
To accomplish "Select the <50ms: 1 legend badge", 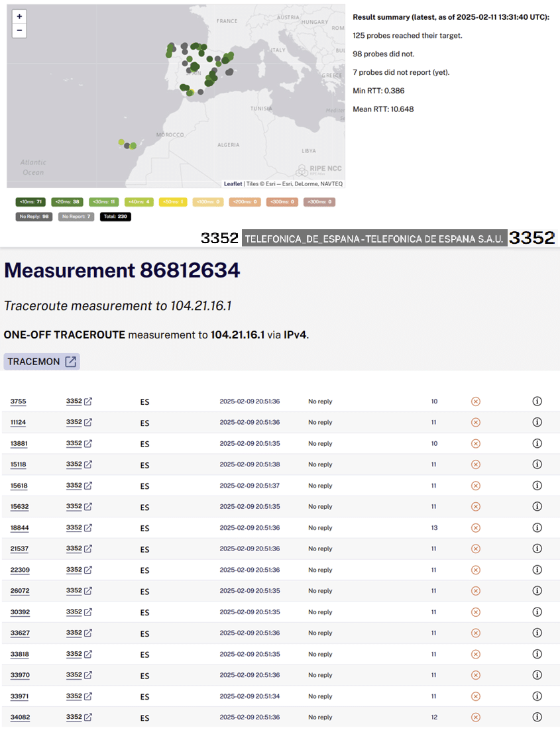I will click(173, 202).
